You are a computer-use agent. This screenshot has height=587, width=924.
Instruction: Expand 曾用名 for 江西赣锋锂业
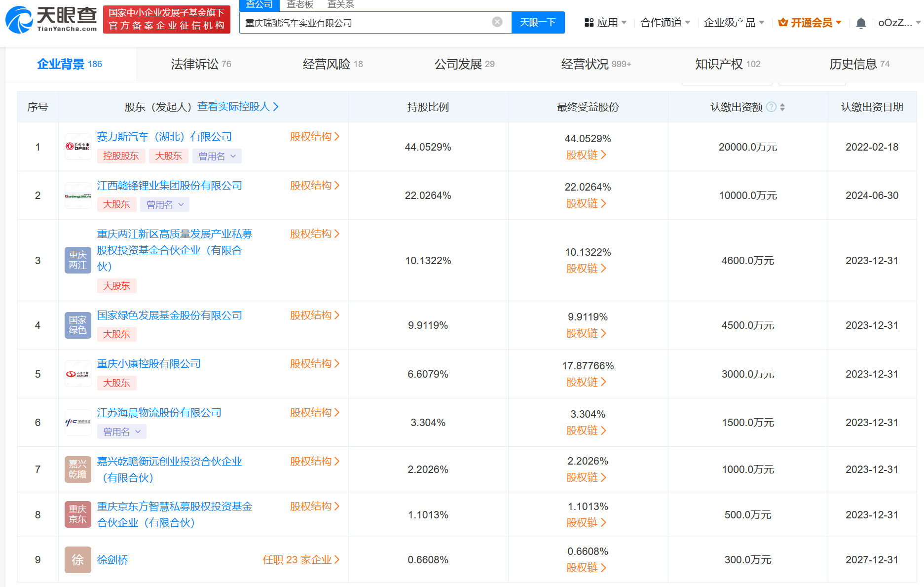point(165,204)
